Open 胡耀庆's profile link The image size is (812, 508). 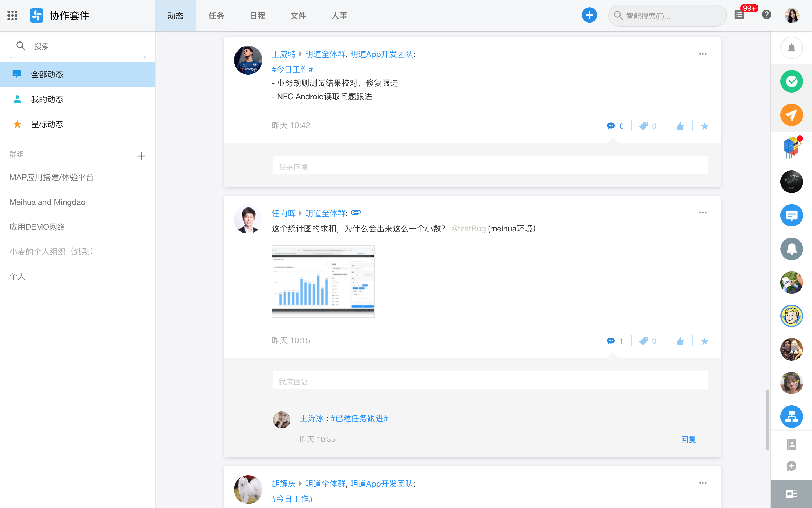click(x=284, y=483)
